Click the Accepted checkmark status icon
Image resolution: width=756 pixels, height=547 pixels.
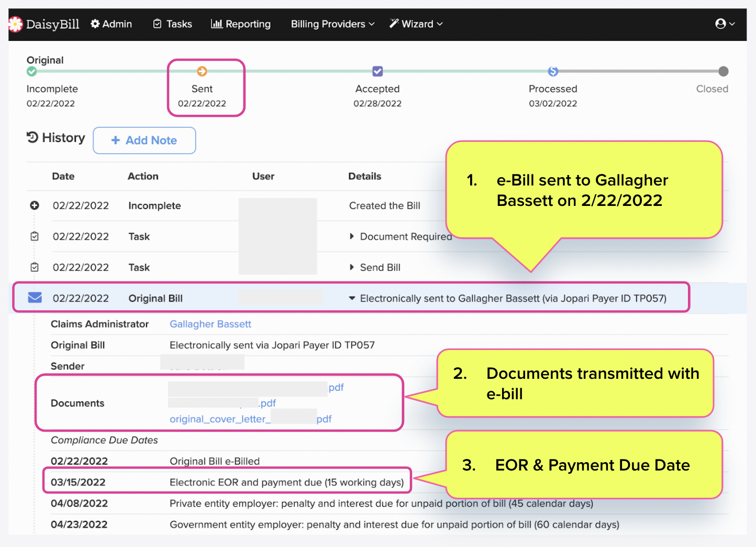pyautogui.click(x=377, y=71)
